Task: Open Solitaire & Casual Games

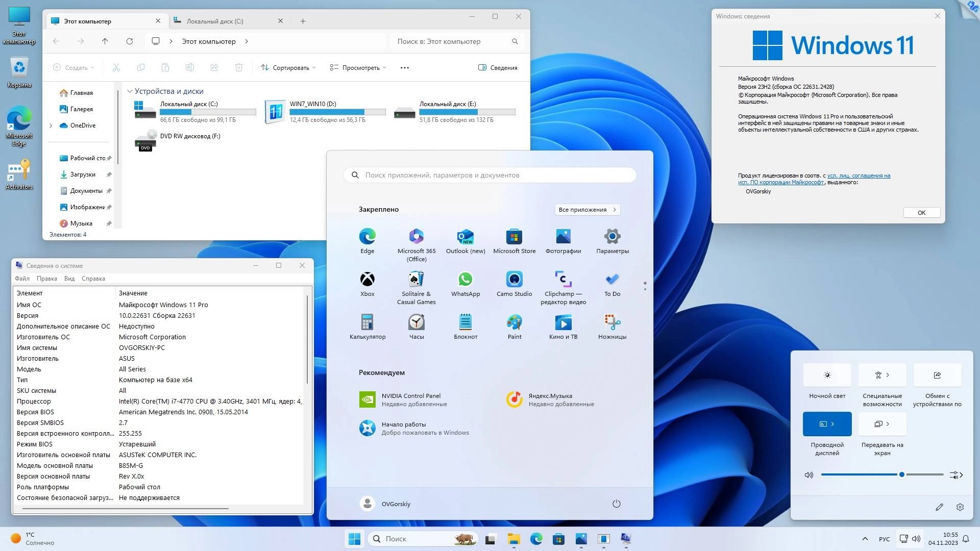Action: [x=416, y=288]
